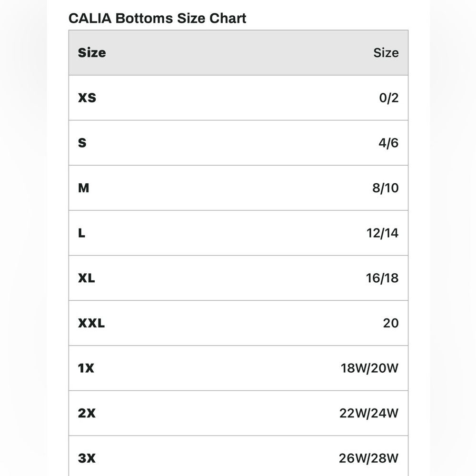Click the right Size column header

coord(386,53)
